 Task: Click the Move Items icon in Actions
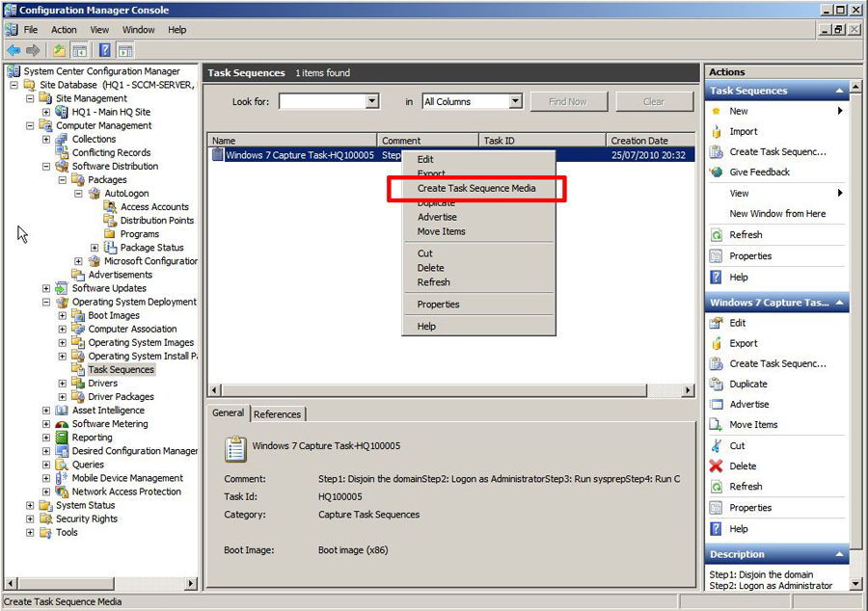(717, 425)
